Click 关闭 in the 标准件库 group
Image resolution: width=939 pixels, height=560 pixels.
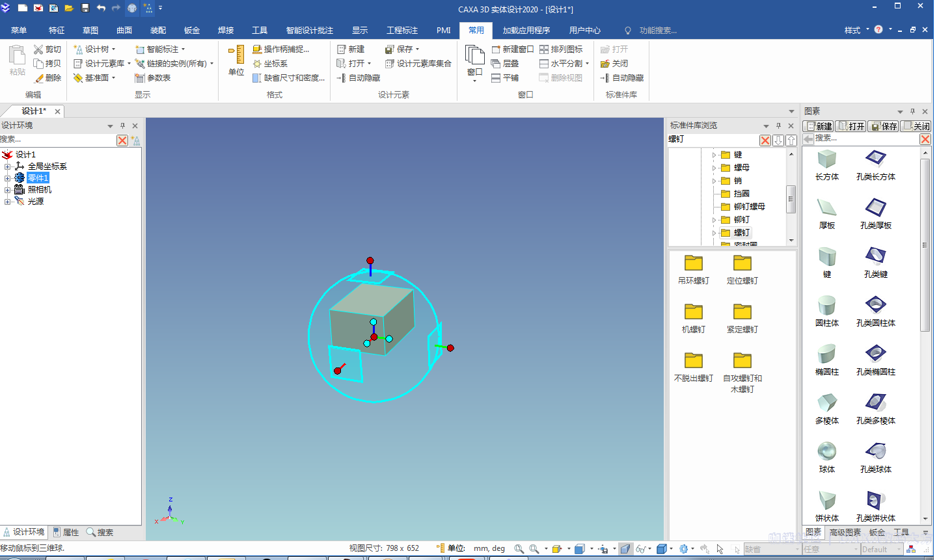[x=614, y=64]
